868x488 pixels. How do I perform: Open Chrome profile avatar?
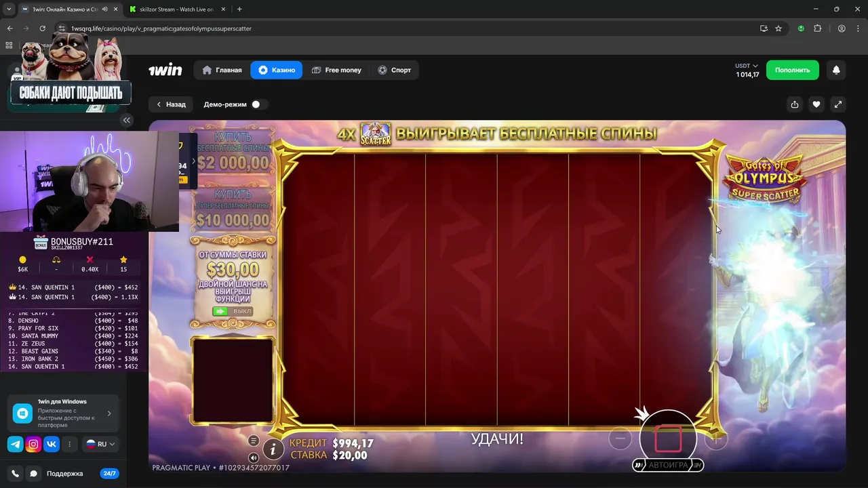click(842, 28)
